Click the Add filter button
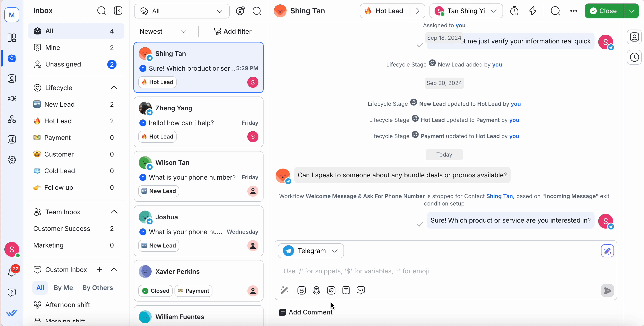Viewport: 644px width, 326px height. [x=233, y=31]
